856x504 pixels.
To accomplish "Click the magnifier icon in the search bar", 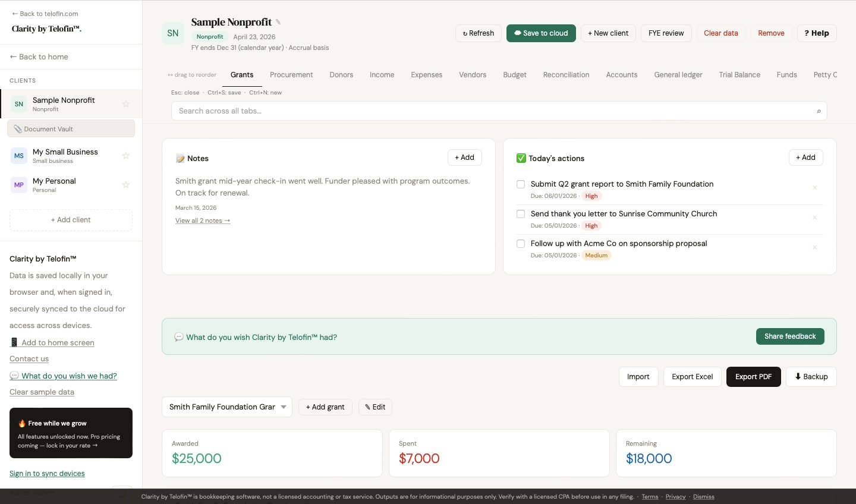I will coord(819,111).
